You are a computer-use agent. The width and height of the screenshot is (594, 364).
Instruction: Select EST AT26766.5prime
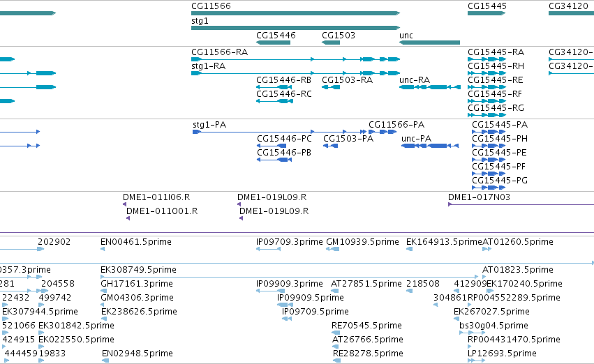tap(367, 340)
